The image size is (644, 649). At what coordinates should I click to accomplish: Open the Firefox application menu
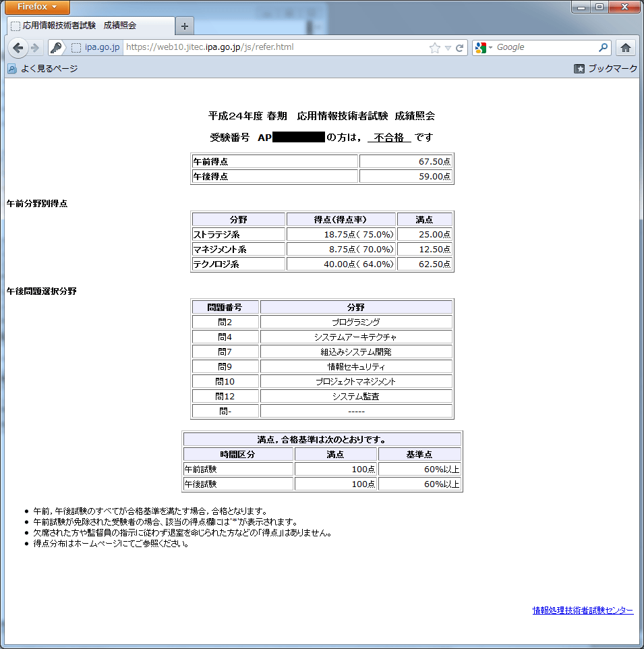pos(38,7)
